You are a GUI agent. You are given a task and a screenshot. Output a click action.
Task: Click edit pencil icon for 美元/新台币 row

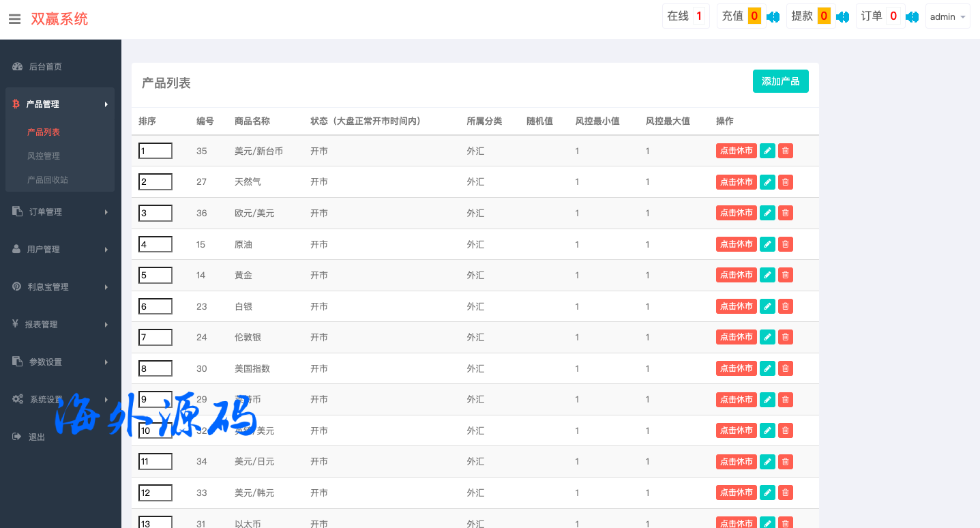(767, 151)
